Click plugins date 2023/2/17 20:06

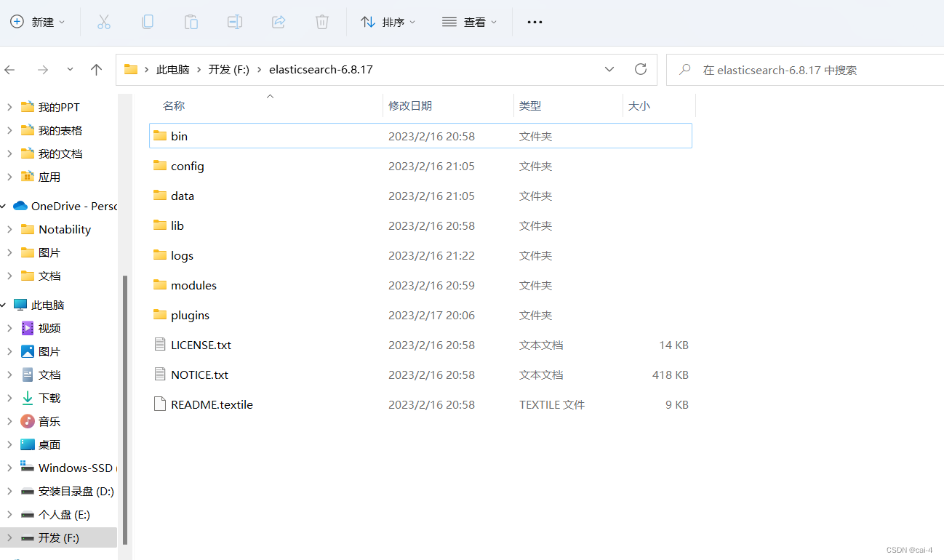(431, 315)
